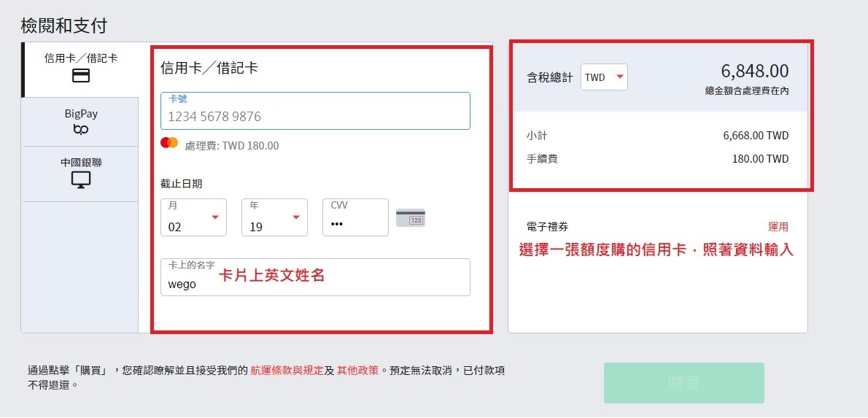This screenshot has width=868, height=418.
Task: Click the 卡上的名字 name field
Action: pos(315,284)
